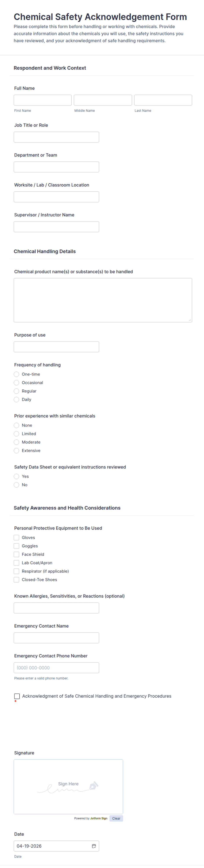Click the chemical product names text area
Screen dimensions: 204x868
click(103, 300)
